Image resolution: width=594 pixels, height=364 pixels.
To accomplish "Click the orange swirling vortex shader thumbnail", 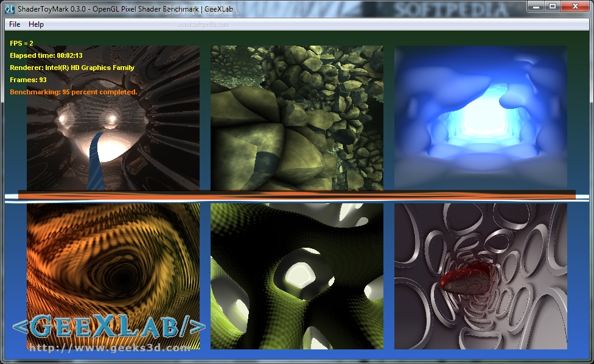I will pos(113,276).
